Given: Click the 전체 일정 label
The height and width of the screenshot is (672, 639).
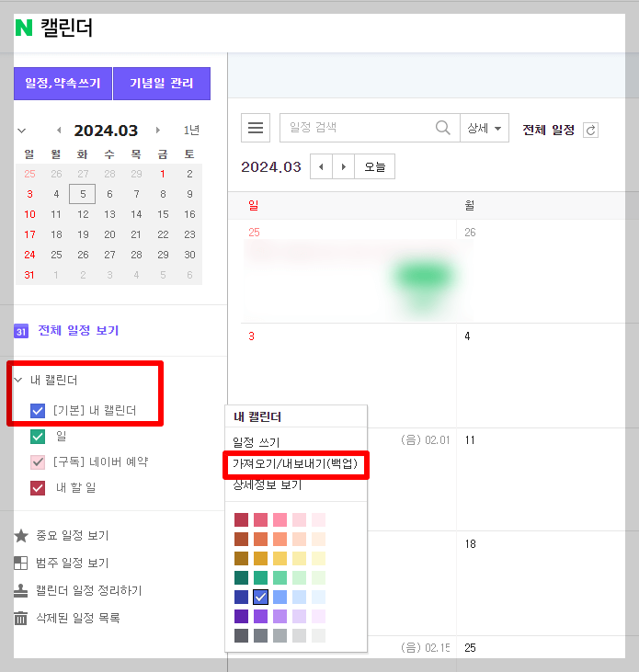Looking at the screenshot, I should 549,130.
